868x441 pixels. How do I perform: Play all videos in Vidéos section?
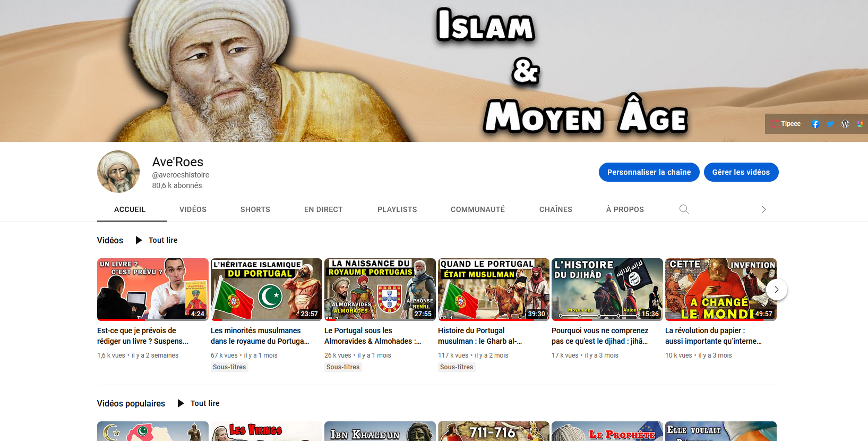157,240
